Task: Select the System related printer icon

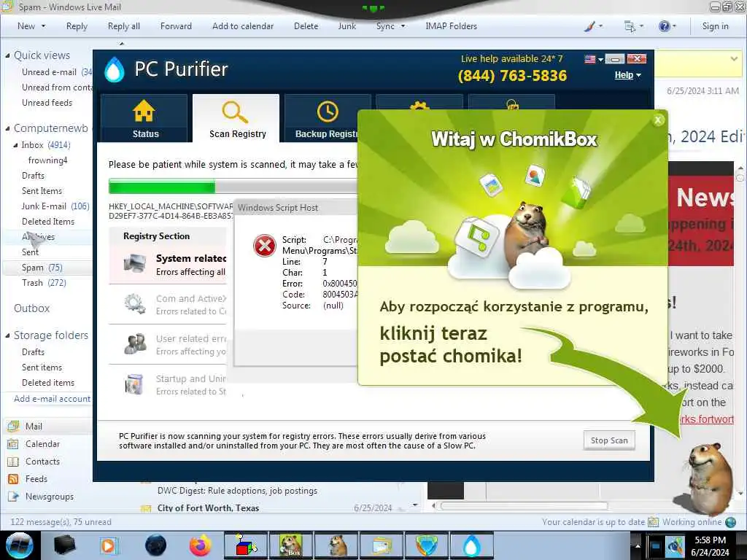Action: [135, 262]
